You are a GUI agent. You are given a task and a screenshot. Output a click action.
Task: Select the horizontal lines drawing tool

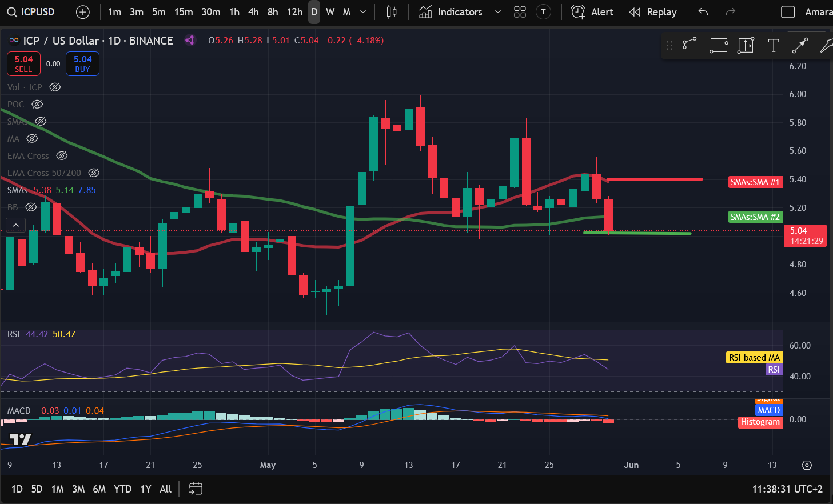(x=719, y=46)
